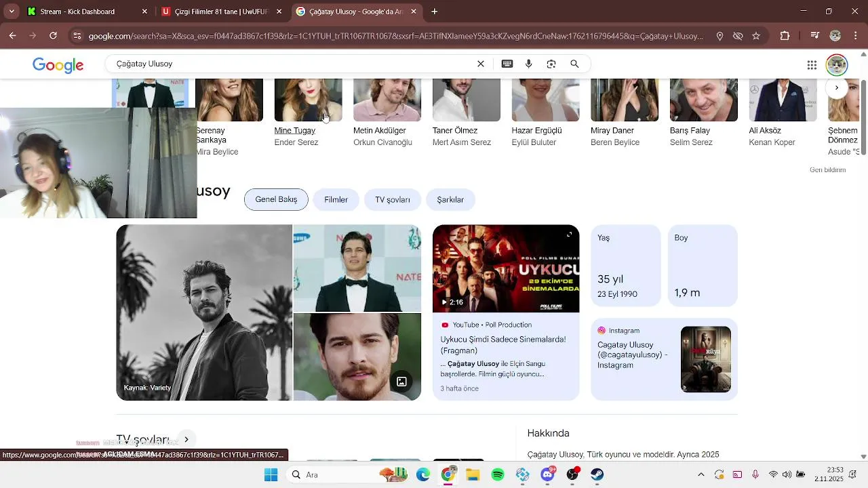Select the TV şovları chip
This screenshot has width=868, height=488.
(393, 199)
